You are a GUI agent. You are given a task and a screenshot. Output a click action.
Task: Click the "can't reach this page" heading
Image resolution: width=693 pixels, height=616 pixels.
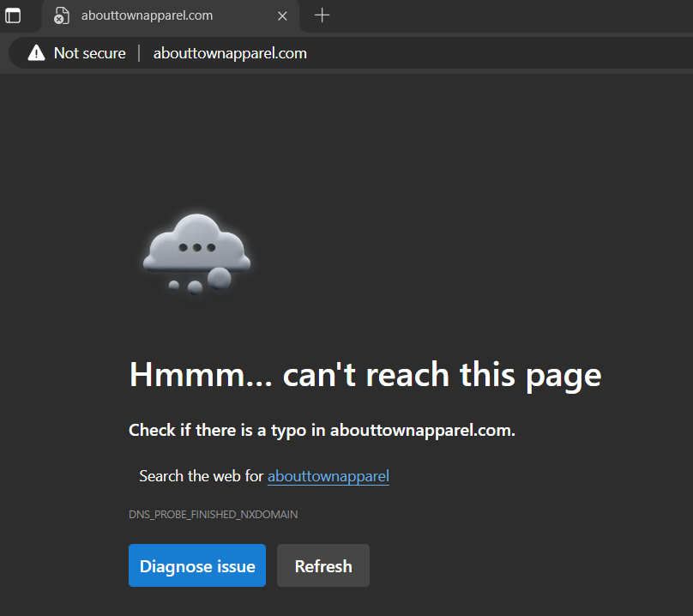click(365, 375)
